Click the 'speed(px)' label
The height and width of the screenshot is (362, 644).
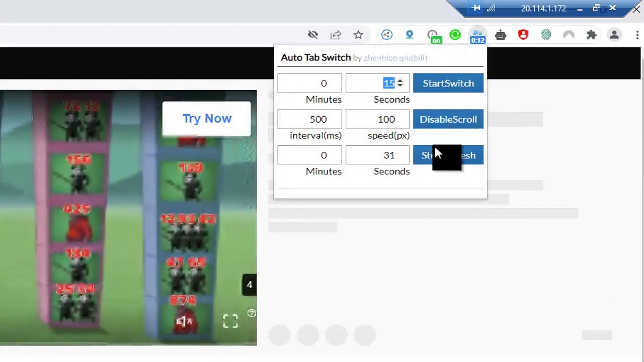pos(388,135)
